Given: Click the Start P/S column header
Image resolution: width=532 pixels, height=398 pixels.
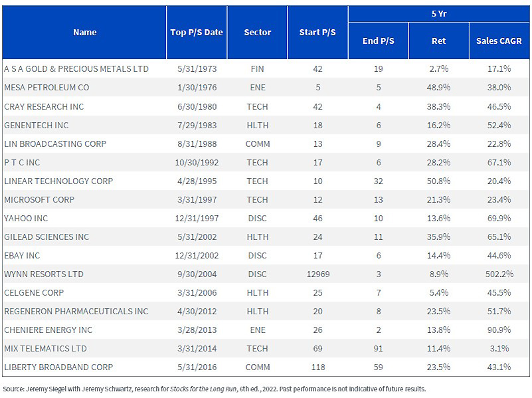Looking at the screenshot, I should tap(317, 33).
